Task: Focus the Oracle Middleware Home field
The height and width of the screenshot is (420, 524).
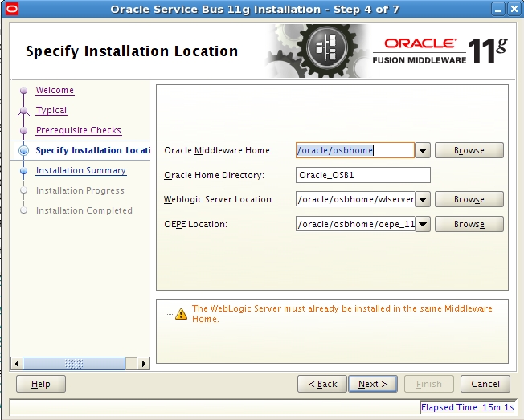Action: pyautogui.click(x=355, y=150)
